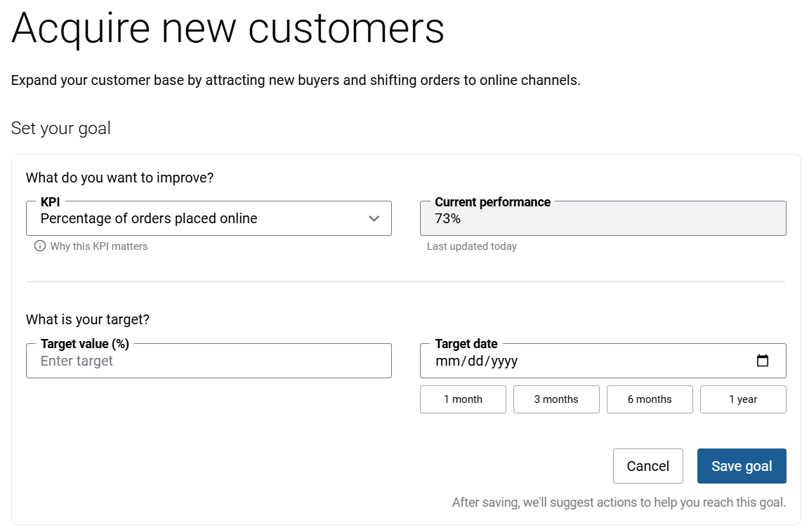The height and width of the screenshot is (532, 809).
Task: Choose the 3 months preset button
Action: point(556,399)
